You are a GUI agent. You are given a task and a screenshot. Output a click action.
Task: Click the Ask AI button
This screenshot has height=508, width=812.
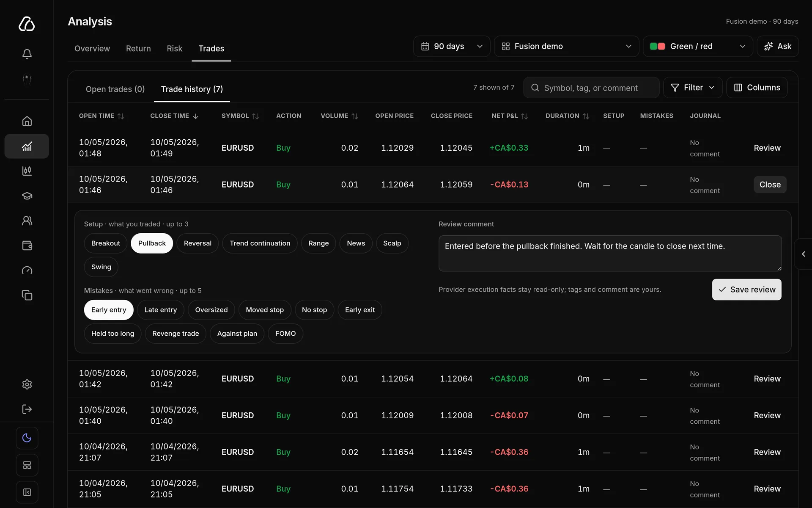coord(777,46)
